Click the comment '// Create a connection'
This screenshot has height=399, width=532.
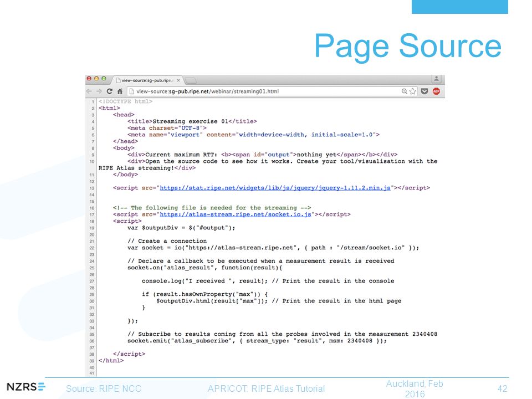(x=167, y=241)
